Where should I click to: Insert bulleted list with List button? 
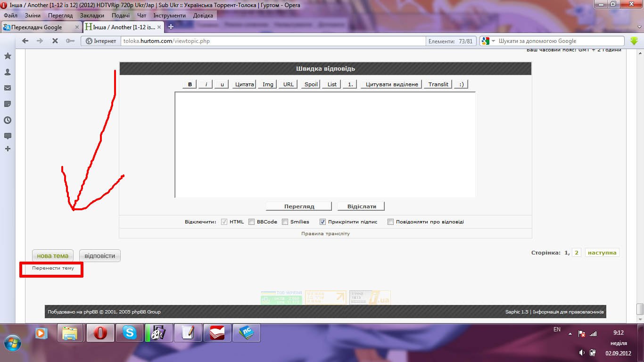point(332,84)
